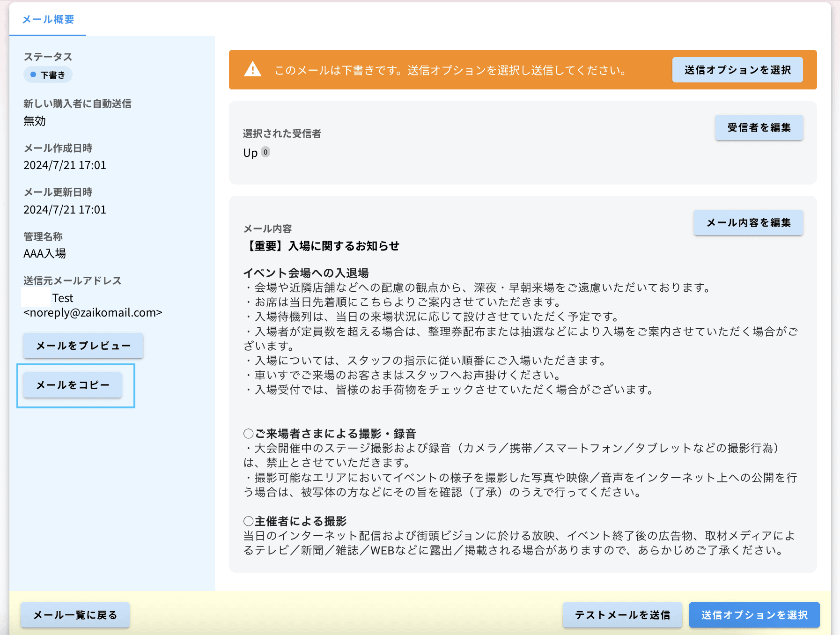Click the Up recipient group text
Viewport: 840px width, 635px height.
pyautogui.click(x=251, y=153)
